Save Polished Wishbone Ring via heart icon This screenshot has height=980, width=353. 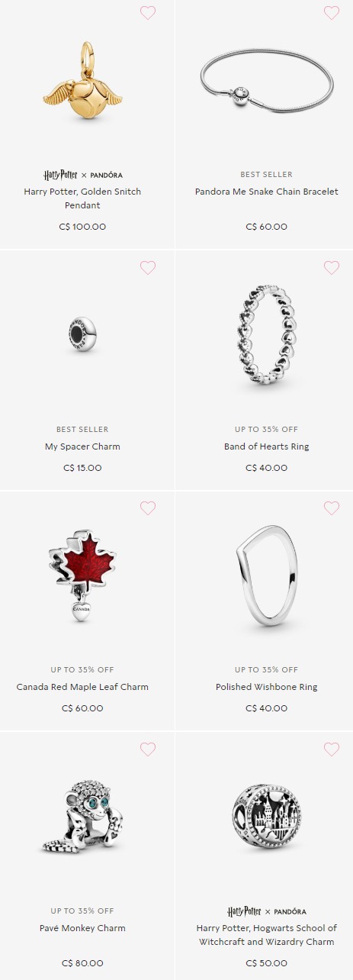point(331,508)
